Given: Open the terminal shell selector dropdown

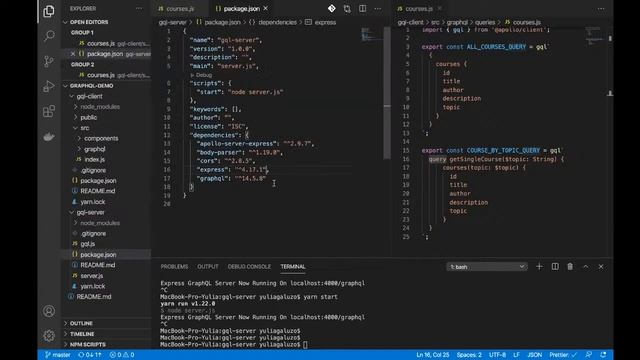Looking at the screenshot, I should (487, 267).
